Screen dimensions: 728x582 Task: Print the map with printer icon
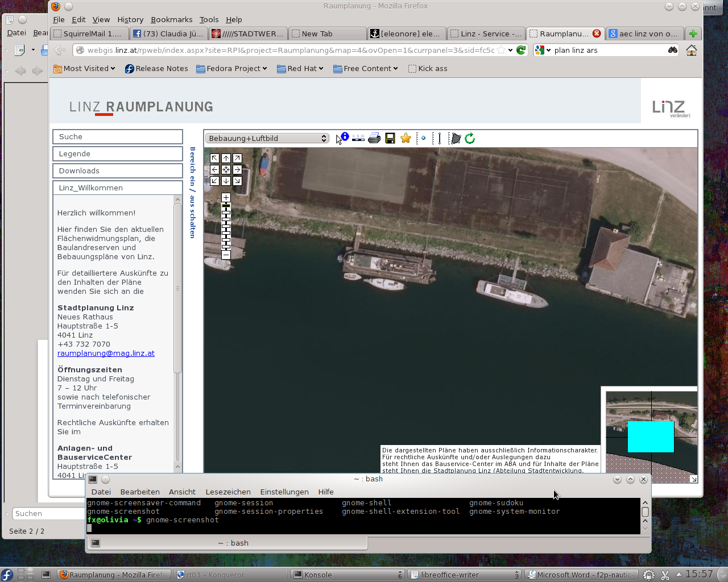pyautogui.click(x=374, y=138)
